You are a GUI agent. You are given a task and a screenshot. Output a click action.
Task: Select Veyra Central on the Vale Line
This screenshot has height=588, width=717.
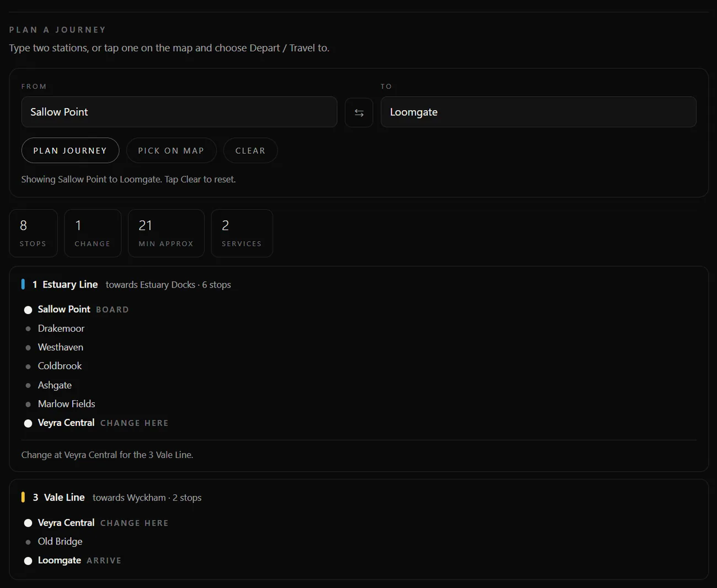click(66, 523)
